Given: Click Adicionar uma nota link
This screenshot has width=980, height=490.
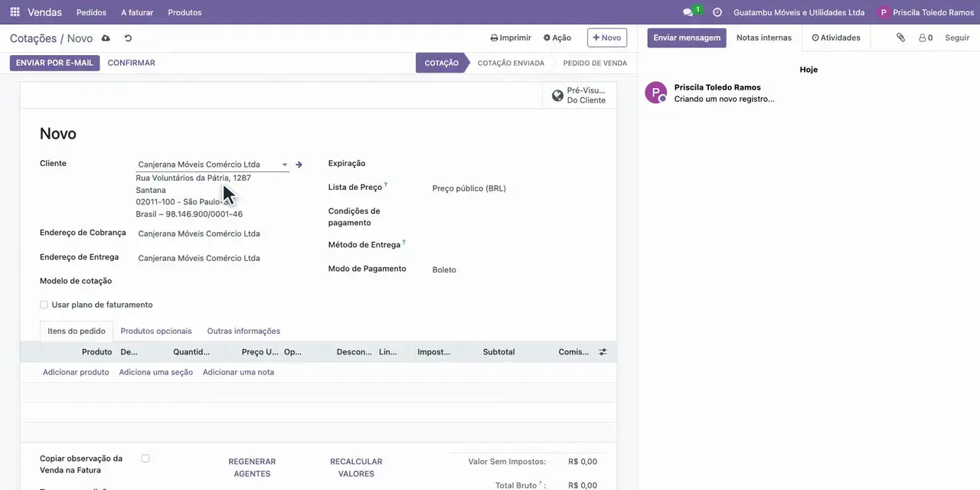Looking at the screenshot, I should [238, 372].
